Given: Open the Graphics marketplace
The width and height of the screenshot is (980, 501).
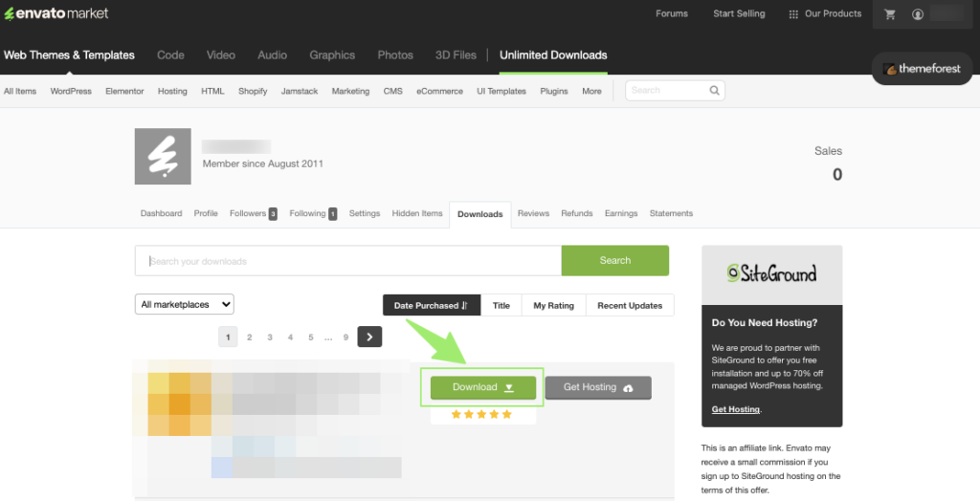Looking at the screenshot, I should coord(332,54).
